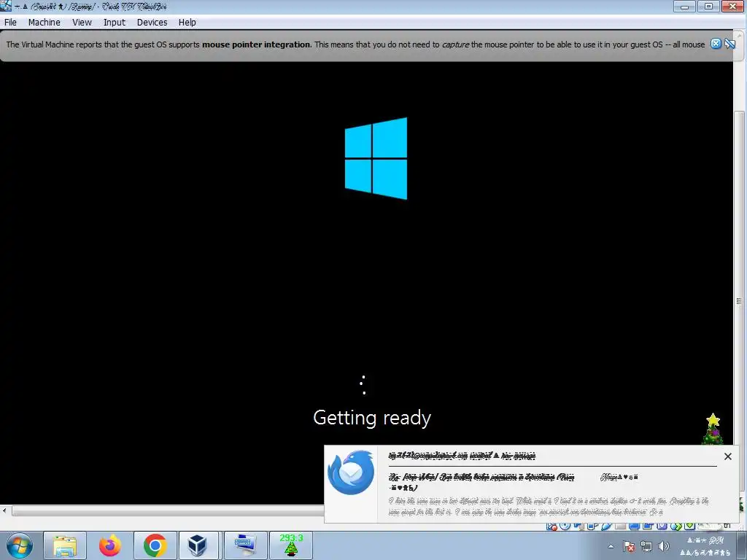Close the Thunderbird new mail popup
The image size is (747, 560).
(x=728, y=456)
